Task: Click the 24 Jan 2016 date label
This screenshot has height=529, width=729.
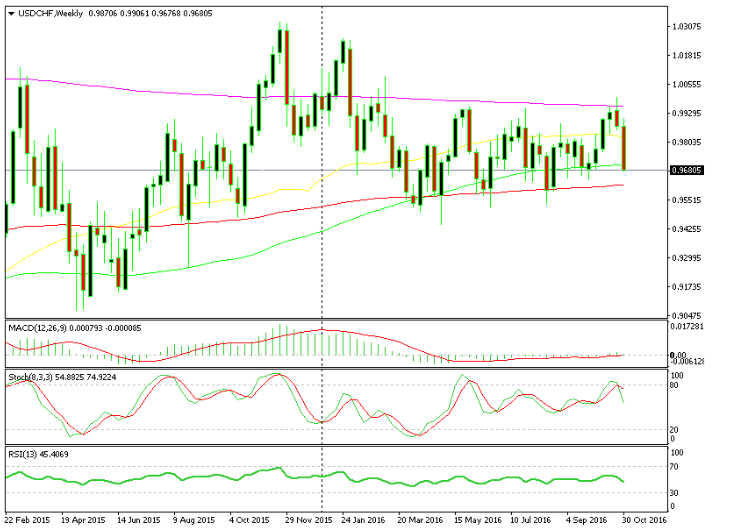Action: 363,520
